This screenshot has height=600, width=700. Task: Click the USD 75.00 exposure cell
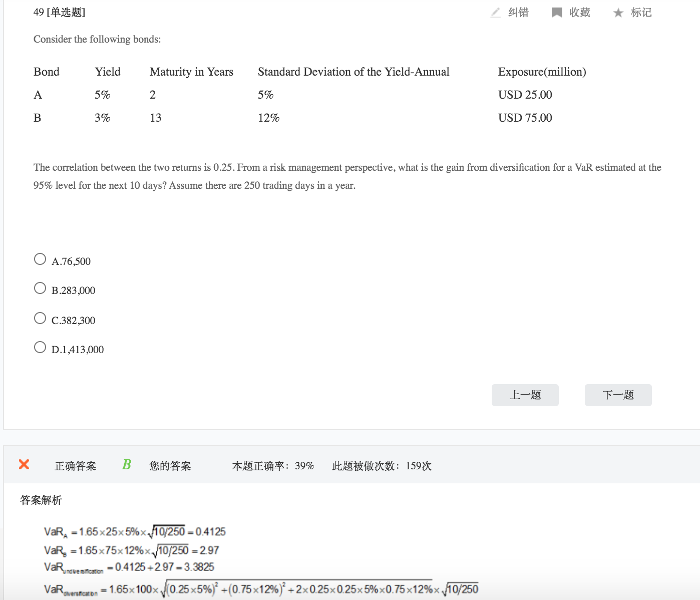click(525, 118)
